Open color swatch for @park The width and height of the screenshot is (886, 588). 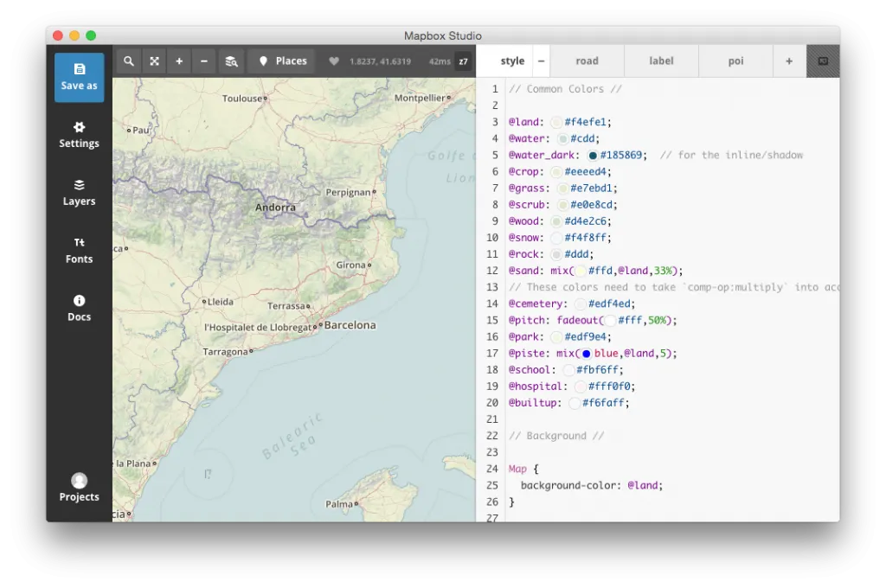coord(556,337)
